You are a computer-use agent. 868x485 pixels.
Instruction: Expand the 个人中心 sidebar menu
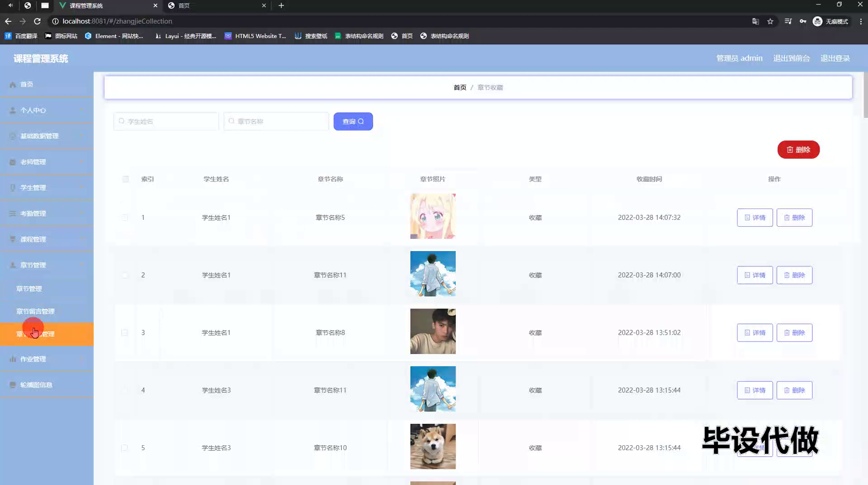(x=47, y=110)
